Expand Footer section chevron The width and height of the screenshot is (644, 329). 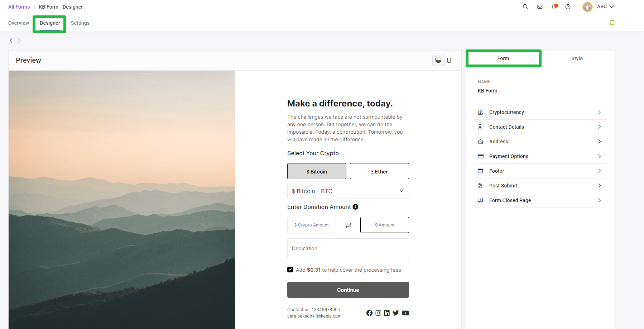point(600,171)
